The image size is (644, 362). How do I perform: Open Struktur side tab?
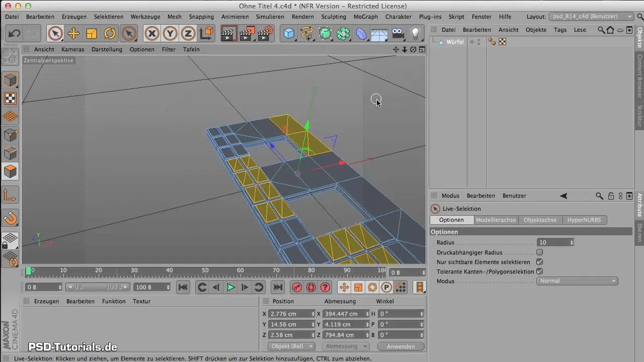[639, 116]
